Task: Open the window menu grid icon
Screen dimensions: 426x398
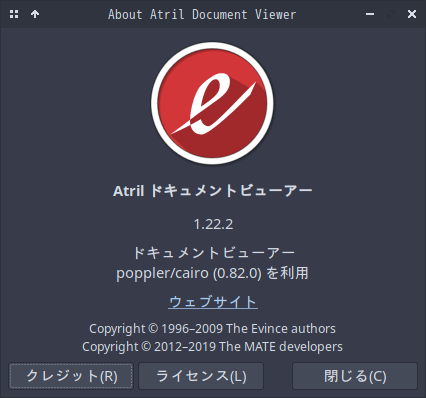Action: click(x=14, y=14)
